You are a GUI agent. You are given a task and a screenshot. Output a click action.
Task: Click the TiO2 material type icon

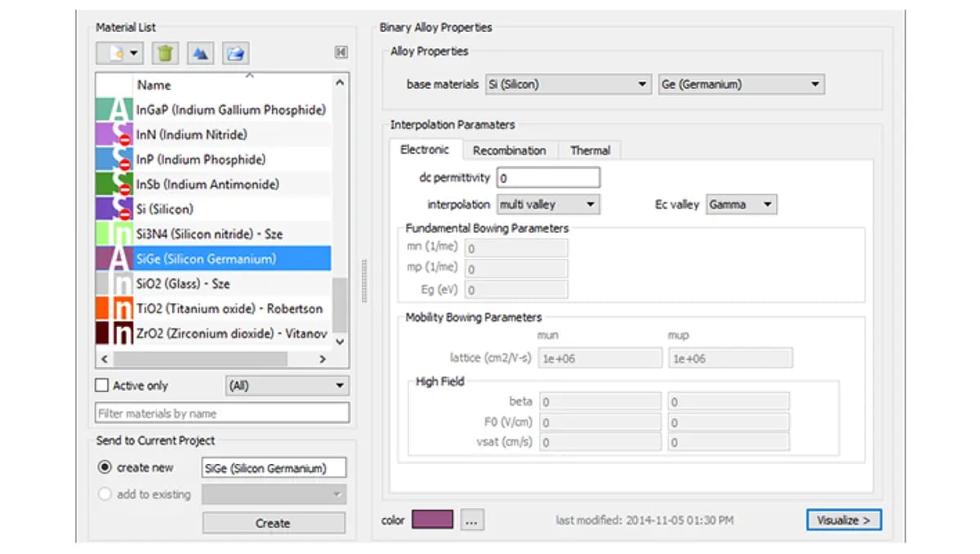pos(114,309)
